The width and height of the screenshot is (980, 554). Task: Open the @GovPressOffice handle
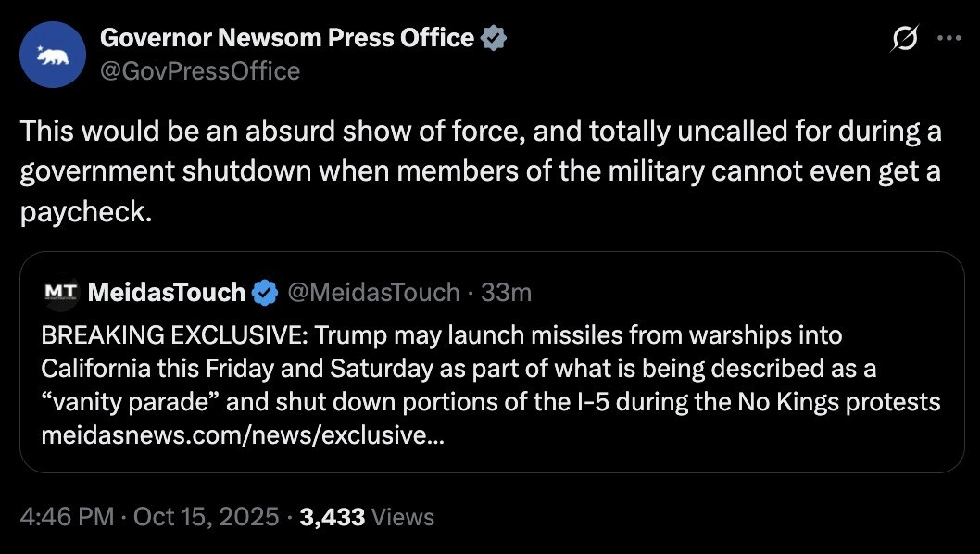199,70
